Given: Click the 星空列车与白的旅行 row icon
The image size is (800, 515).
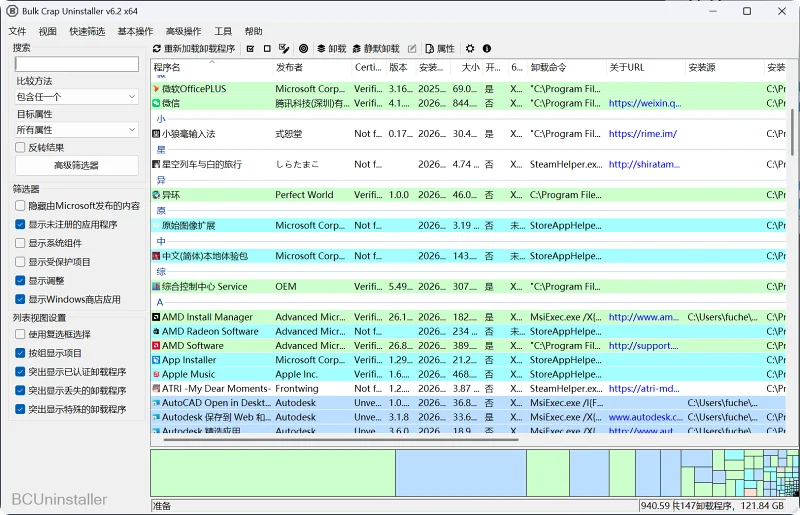Looking at the screenshot, I should point(156,164).
